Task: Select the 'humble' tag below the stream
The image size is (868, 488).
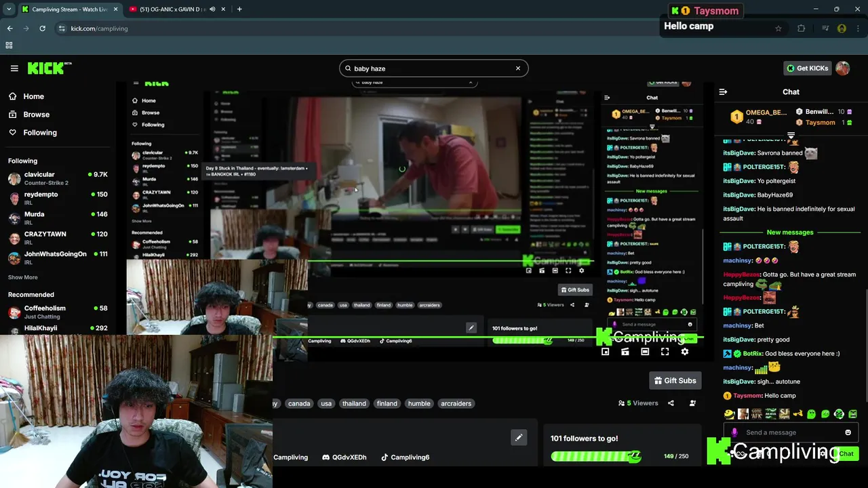Action: coord(419,403)
